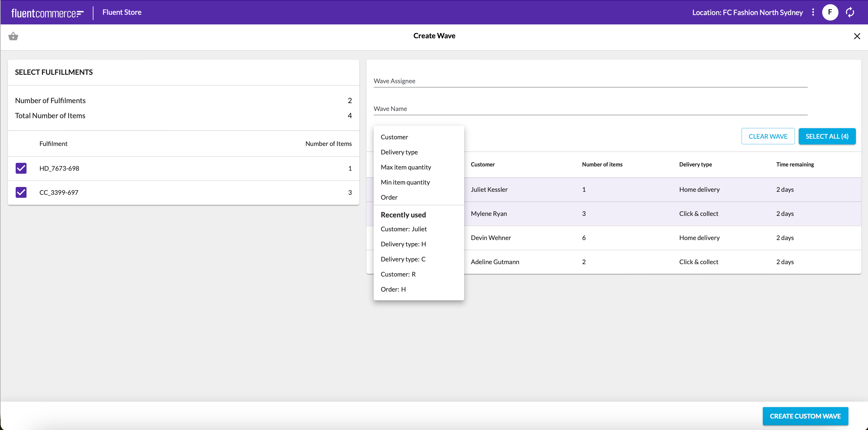This screenshot has height=430, width=868.
Task: Select 'Customer' filter from dropdown menu
Action: 394,136
